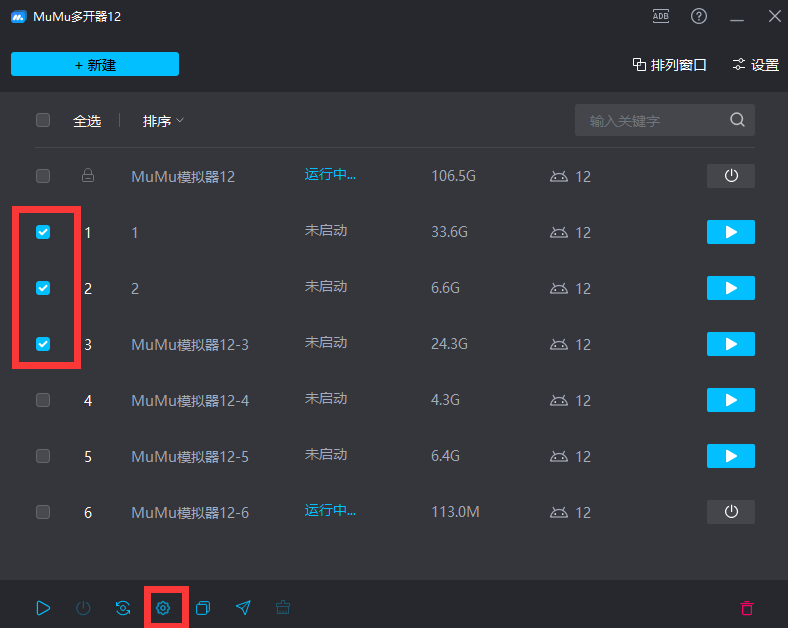Toggle the 全选 select-all checkbox
788x628 pixels.
tap(43, 121)
